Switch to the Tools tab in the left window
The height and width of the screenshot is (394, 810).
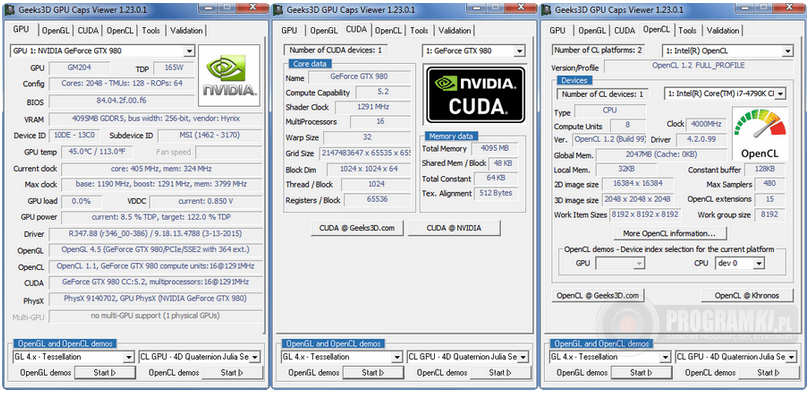coord(151,30)
